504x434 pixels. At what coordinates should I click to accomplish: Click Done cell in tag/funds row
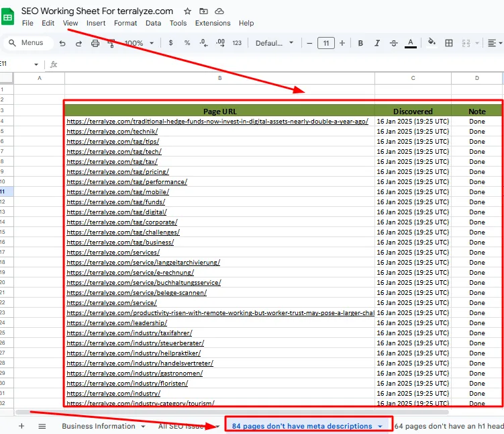[x=477, y=202]
